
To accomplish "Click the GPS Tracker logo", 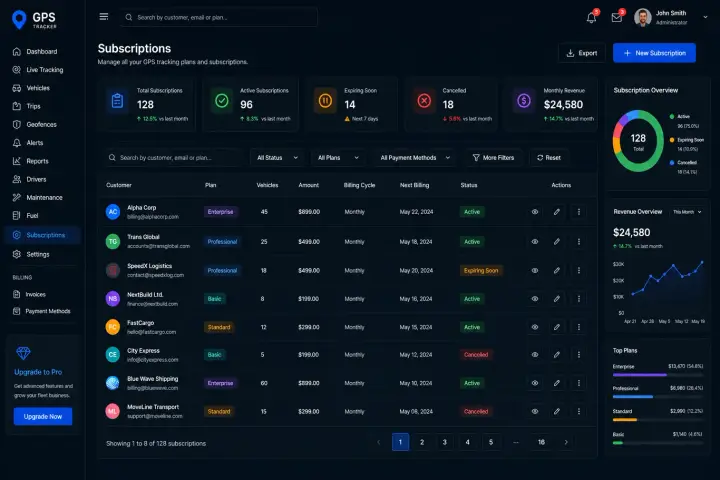I will [x=34, y=19].
